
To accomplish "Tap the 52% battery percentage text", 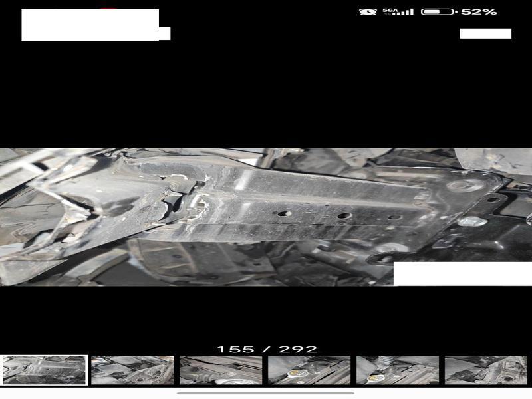I will (x=479, y=12).
